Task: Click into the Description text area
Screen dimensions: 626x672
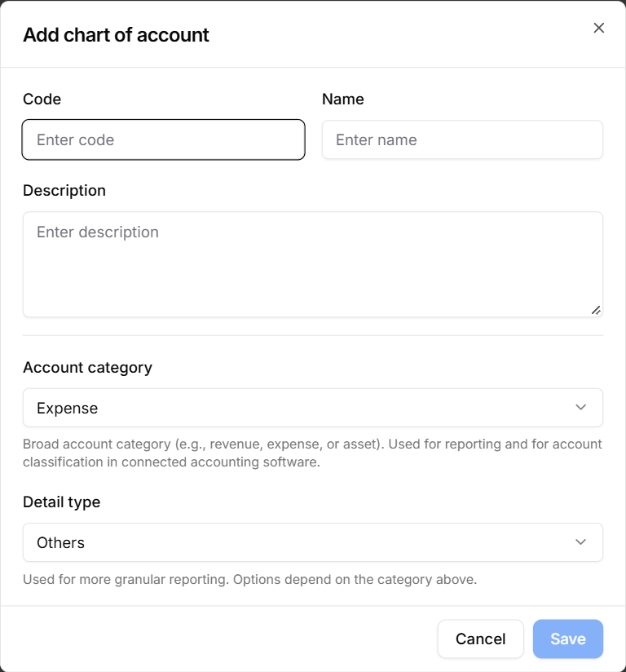Action: 313,264
